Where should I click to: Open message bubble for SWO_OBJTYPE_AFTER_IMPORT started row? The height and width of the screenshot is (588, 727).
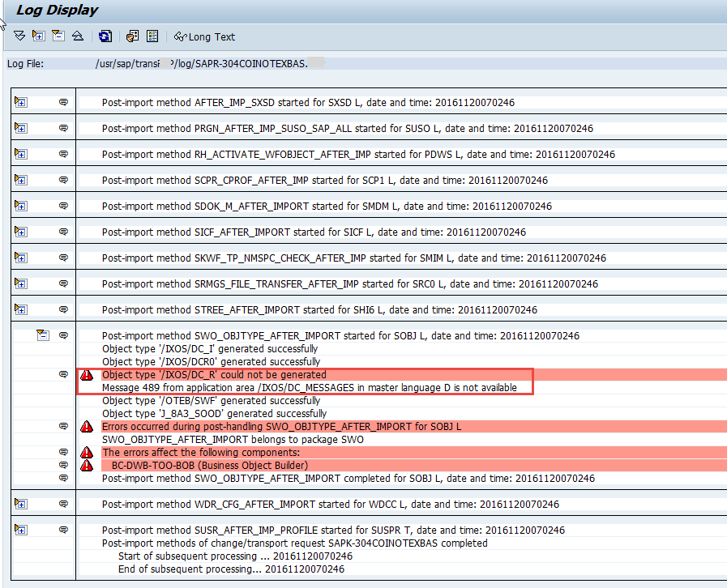pos(63,335)
